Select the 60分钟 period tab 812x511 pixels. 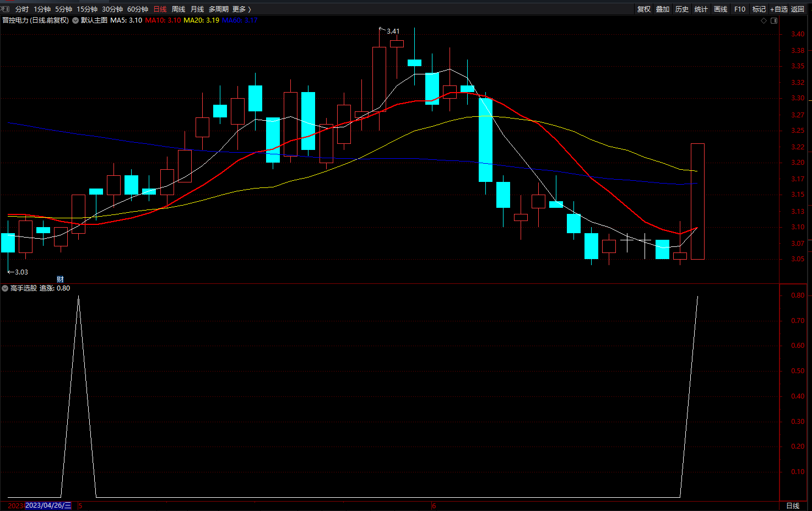[138, 9]
